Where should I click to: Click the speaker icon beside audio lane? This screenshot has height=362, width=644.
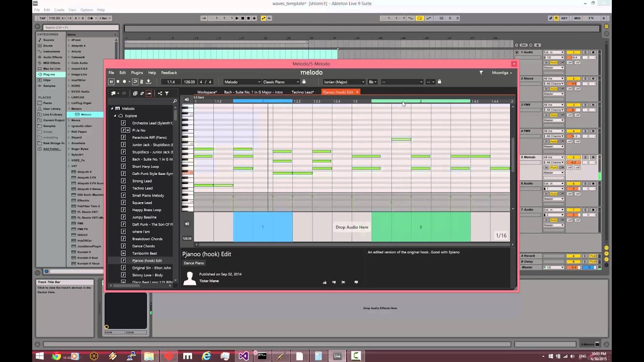[x=187, y=224]
